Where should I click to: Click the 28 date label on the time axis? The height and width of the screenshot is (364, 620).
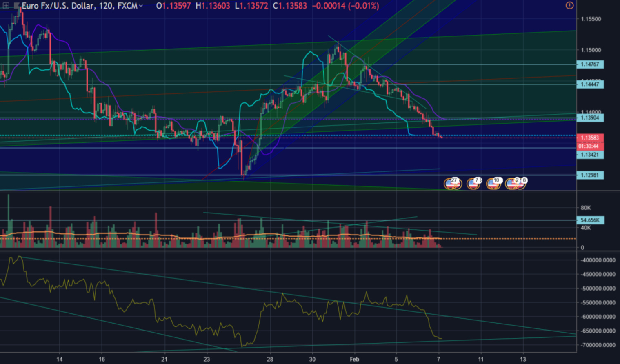tap(270, 360)
